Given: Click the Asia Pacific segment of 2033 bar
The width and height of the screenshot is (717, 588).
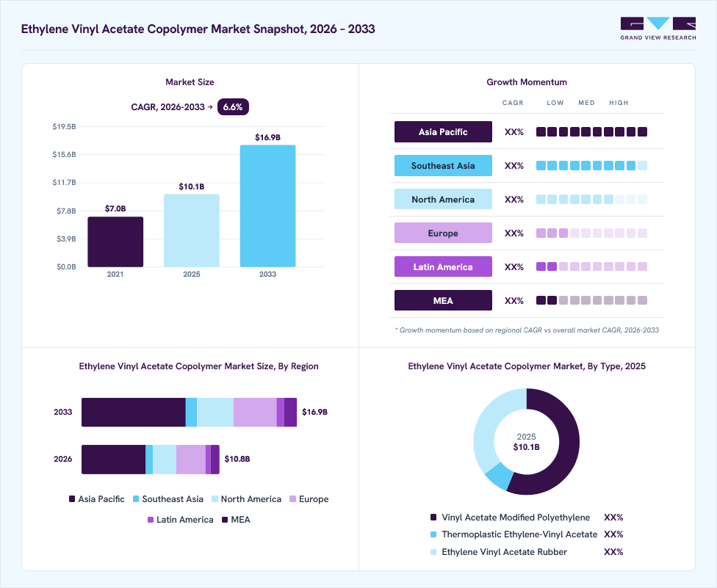Looking at the screenshot, I should click(134, 412).
